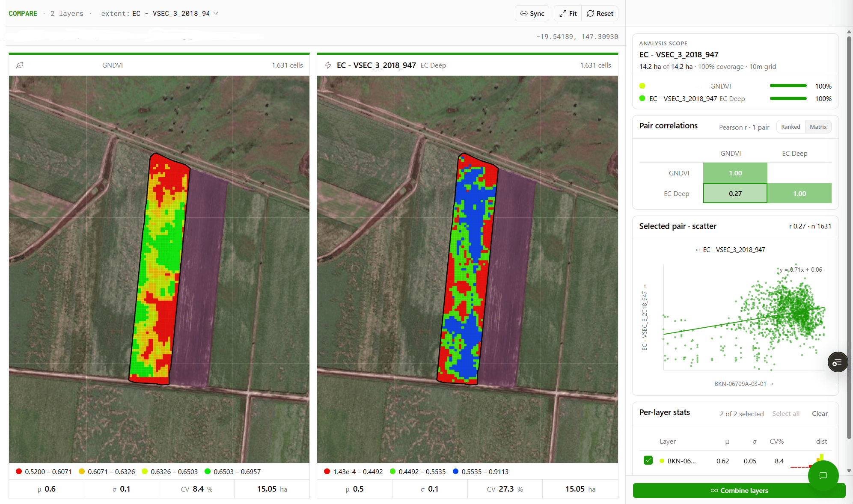Select the GNDVI–GNDVI 1.00 matrix cell

click(735, 173)
